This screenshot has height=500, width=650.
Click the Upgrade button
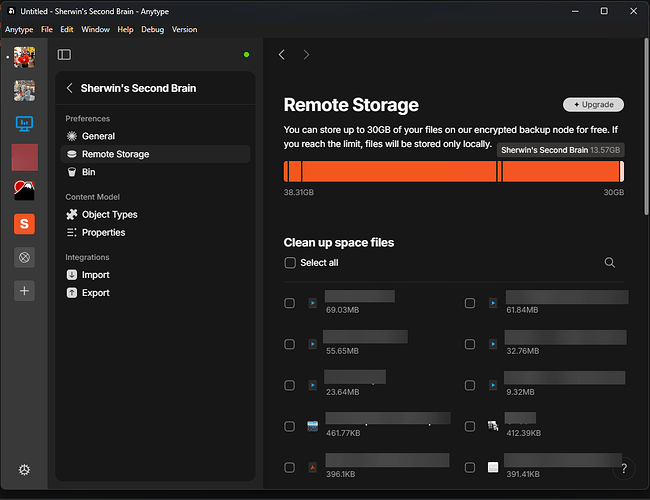coord(593,104)
